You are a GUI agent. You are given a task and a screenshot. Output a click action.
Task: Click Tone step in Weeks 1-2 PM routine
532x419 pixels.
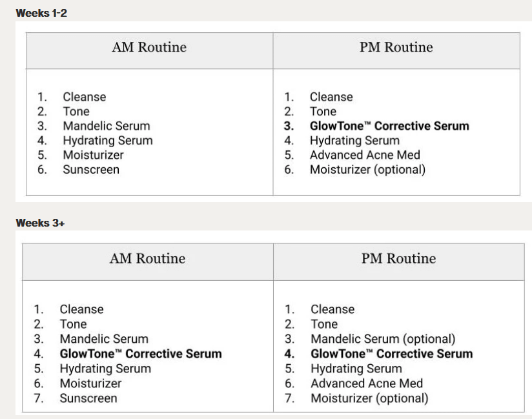pos(323,111)
